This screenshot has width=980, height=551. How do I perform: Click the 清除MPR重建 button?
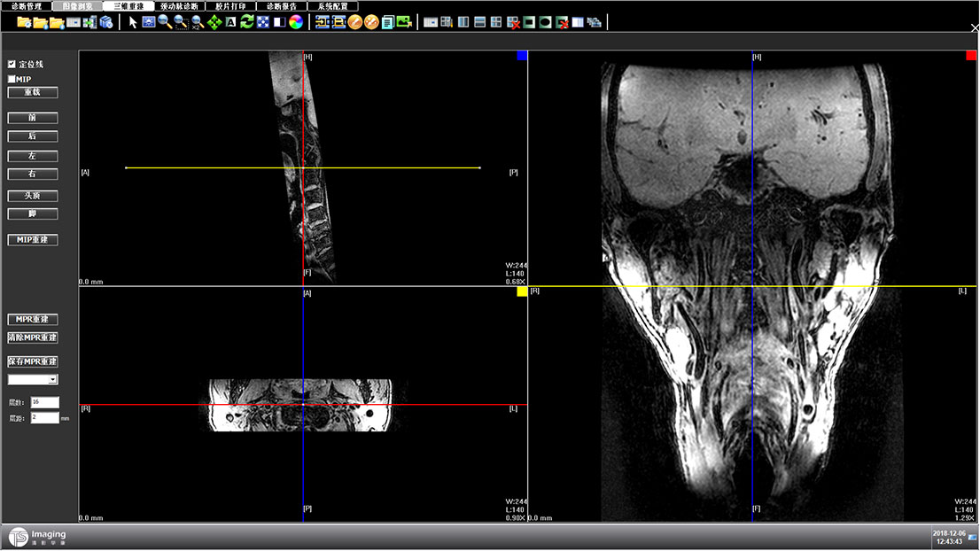33,338
